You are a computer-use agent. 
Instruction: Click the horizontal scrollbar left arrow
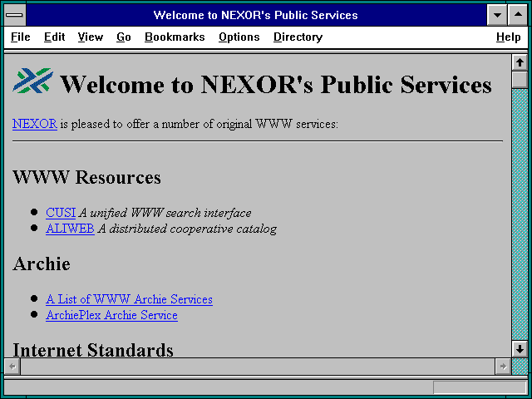[12, 367]
